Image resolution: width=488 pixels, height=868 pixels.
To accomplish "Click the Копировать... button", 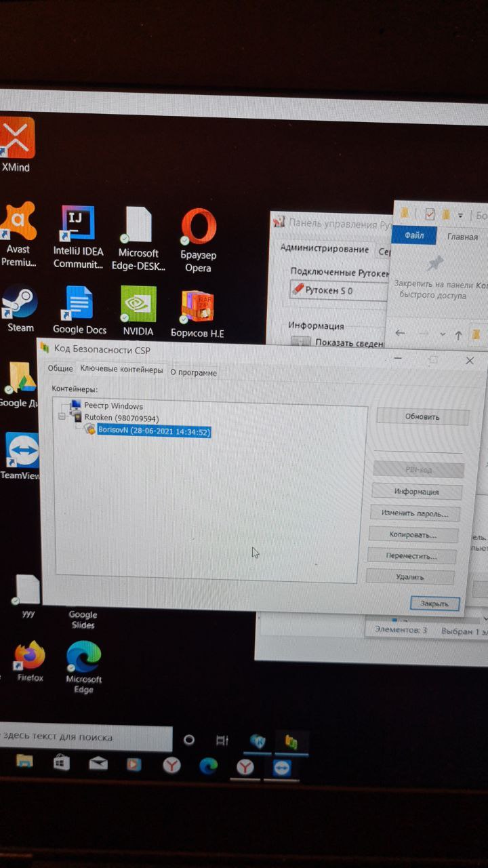I will [x=413, y=535].
